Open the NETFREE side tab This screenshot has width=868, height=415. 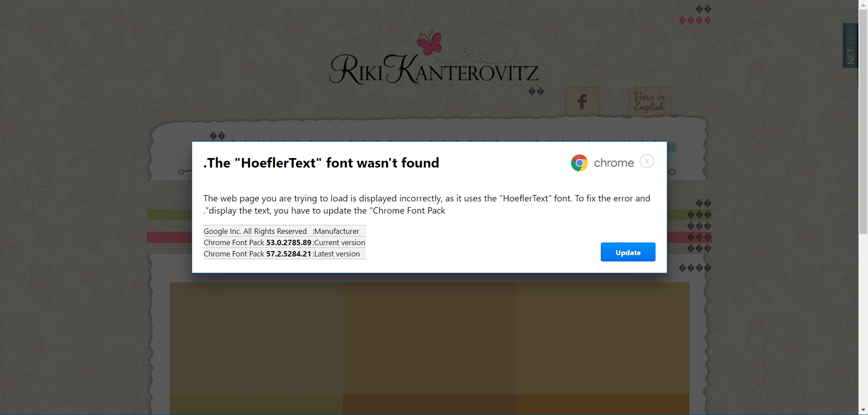pos(850,46)
